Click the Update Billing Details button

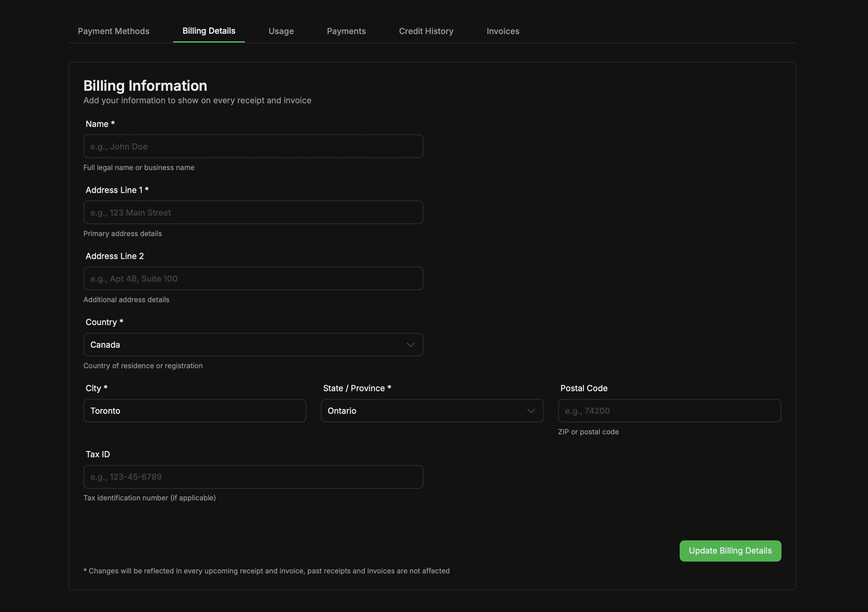coord(730,551)
